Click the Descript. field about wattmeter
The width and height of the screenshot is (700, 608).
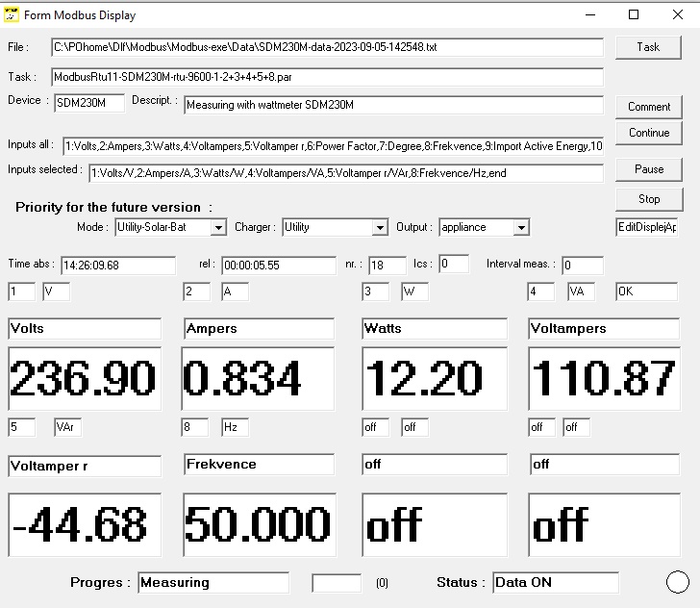point(392,105)
